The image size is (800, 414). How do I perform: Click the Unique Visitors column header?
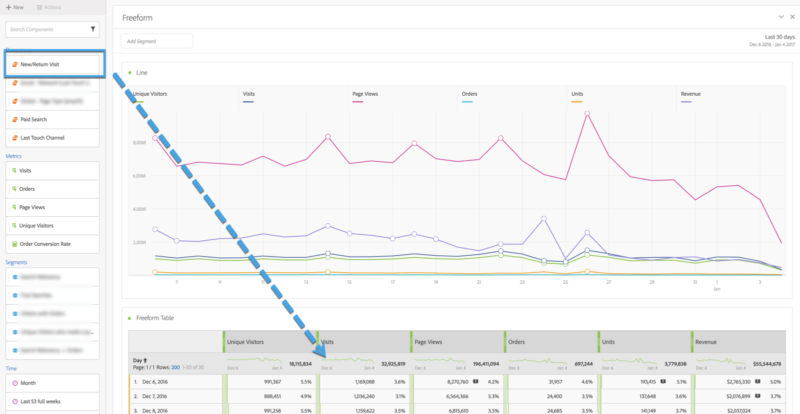coord(269,342)
